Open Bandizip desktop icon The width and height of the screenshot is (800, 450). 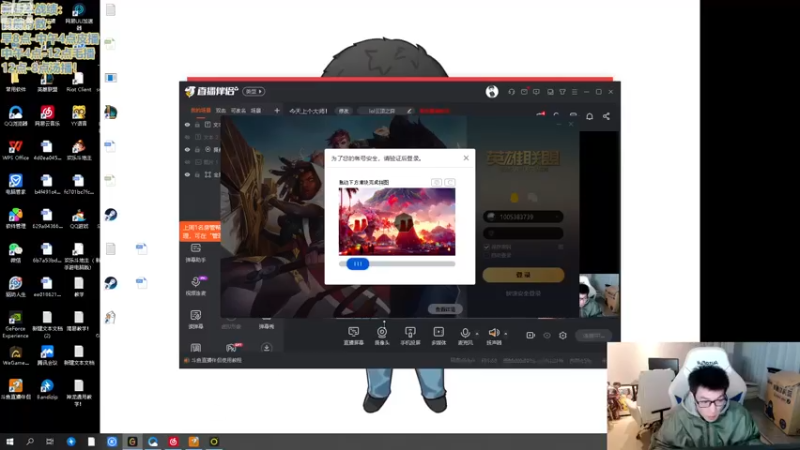click(x=47, y=389)
